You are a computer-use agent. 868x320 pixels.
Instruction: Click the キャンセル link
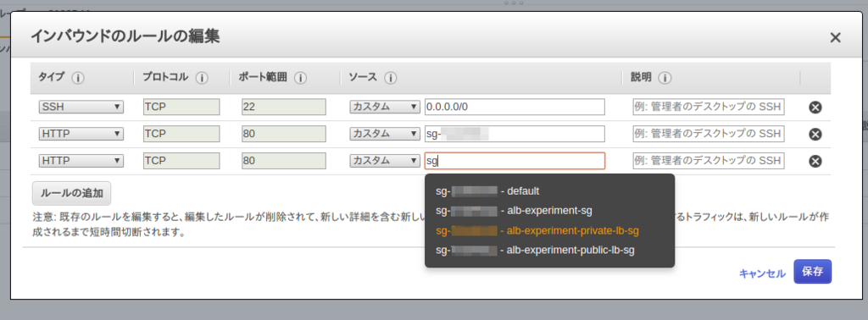point(762,273)
